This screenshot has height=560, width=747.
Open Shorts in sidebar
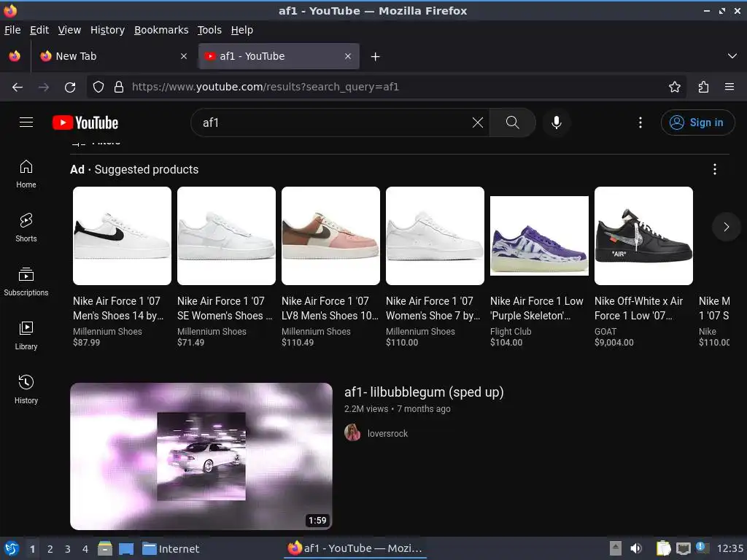point(26,227)
